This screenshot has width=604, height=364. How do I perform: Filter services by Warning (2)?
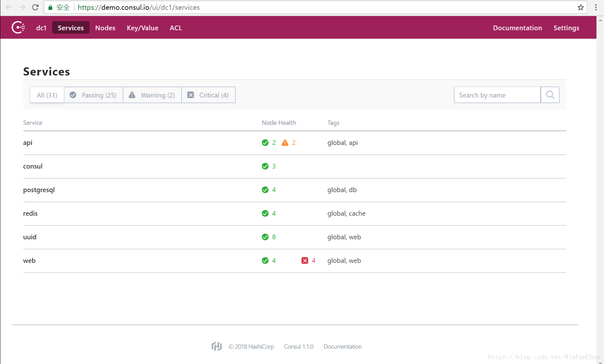pyautogui.click(x=152, y=95)
